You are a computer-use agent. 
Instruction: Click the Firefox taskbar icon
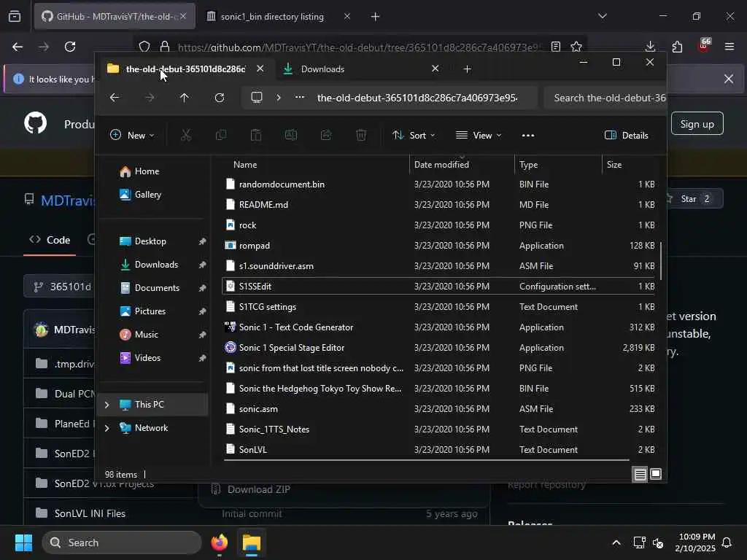point(220,542)
